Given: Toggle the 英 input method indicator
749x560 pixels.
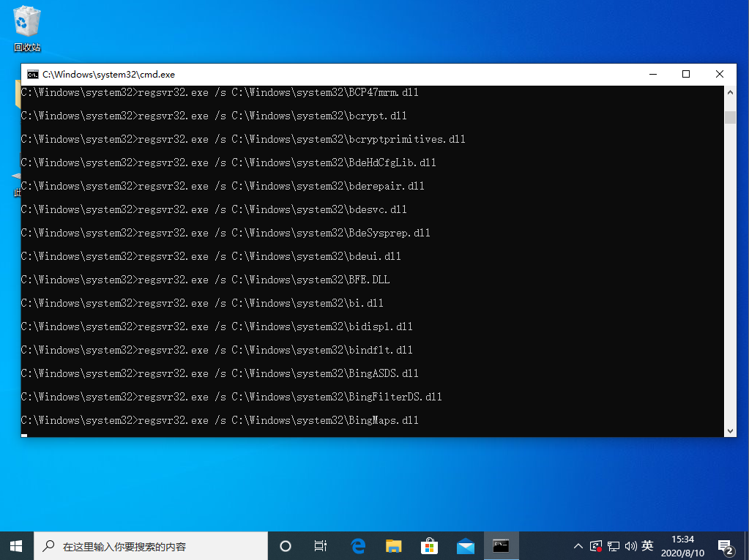Looking at the screenshot, I should click(x=647, y=546).
